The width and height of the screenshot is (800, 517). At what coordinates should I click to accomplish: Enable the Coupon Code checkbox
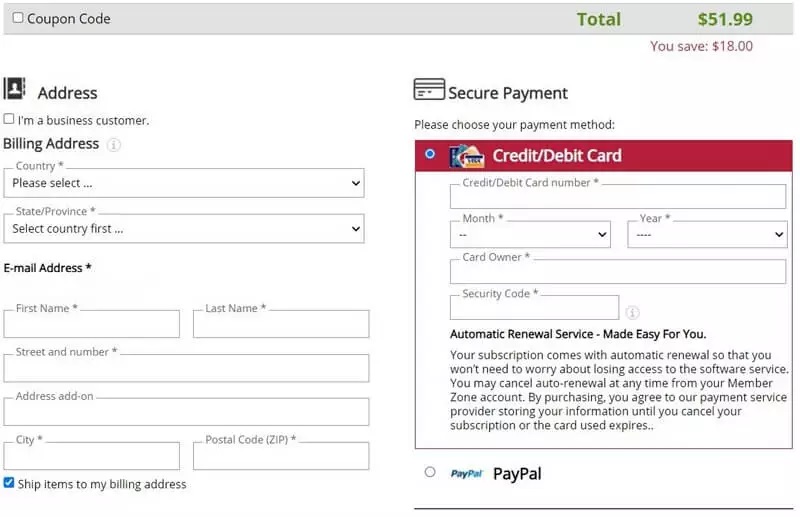pos(18,18)
